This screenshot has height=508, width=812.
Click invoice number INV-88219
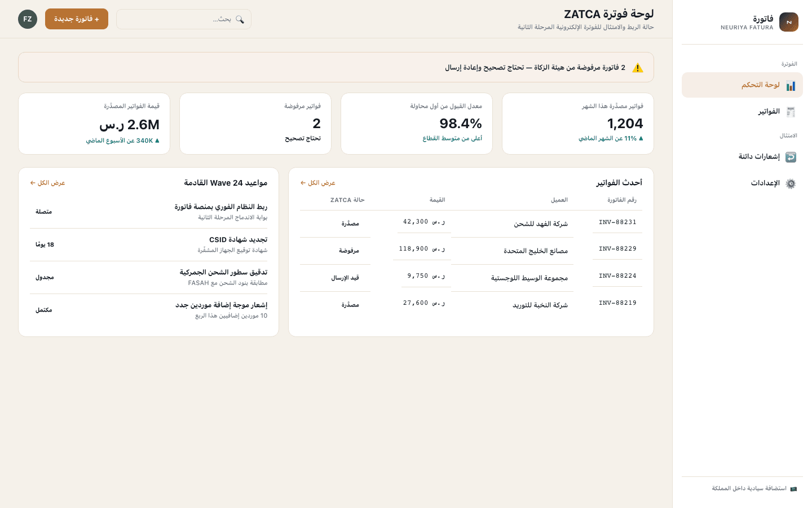[617, 303]
